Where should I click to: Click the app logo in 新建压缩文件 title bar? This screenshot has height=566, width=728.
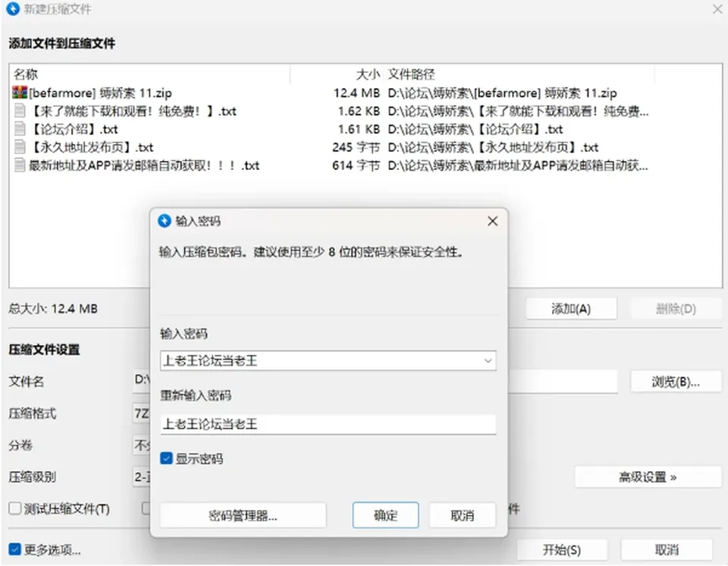click(x=13, y=9)
